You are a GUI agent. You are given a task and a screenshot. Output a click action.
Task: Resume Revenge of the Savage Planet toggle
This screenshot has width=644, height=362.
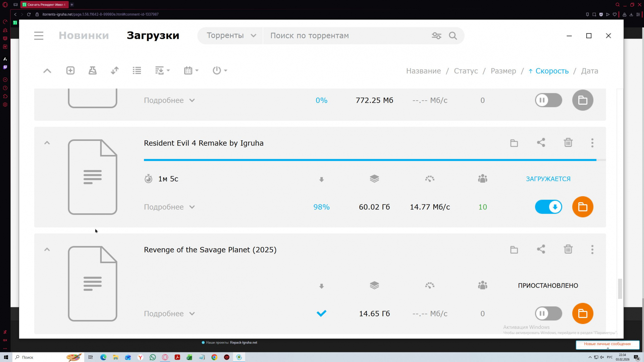click(x=548, y=314)
